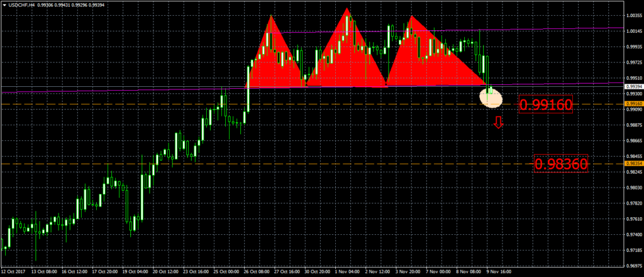Viewport: 644px width, 277px height.
Task: Click the orange 0.99160 price axis tag
Action: click(x=633, y=104)
